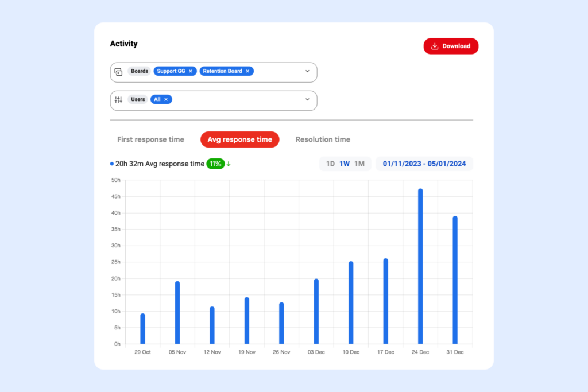
Task: Click the 12 Nov bar in chart
Action: pyautogui.click(x=212, y=325)
